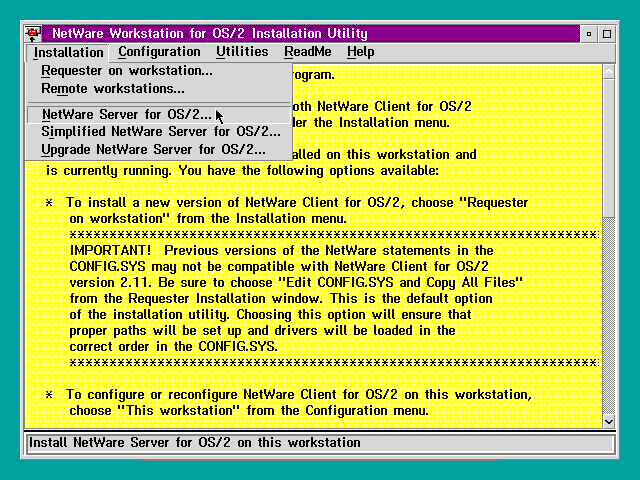Viewport: 640px width, 480px height.
Task: Click the minimize button in title bar
Action: [589, 34]
